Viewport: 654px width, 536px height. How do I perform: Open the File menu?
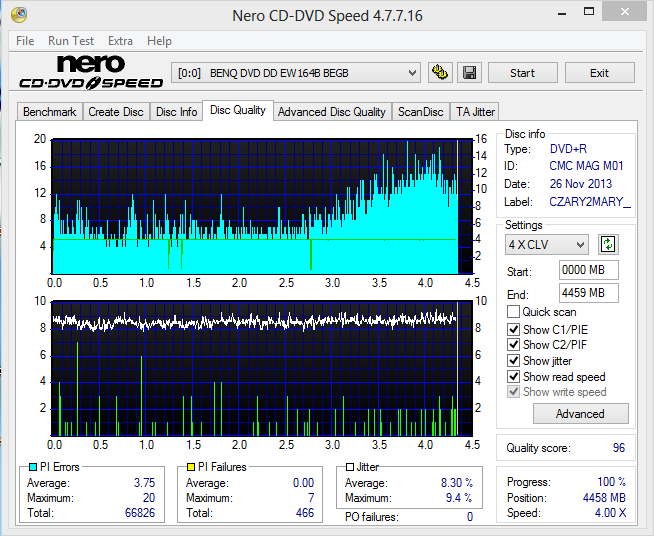25,41
